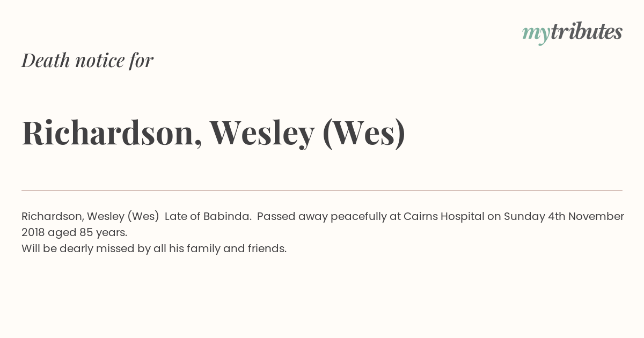This screenshot has height=338, width=644.
Task: Click "Richardson," in the large bold heading
Action: coord(112,133)
